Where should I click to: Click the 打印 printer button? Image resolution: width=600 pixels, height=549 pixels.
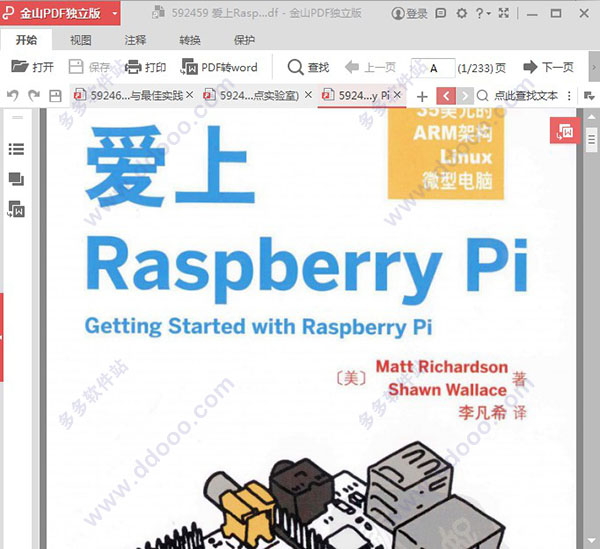tap(145, 67)
